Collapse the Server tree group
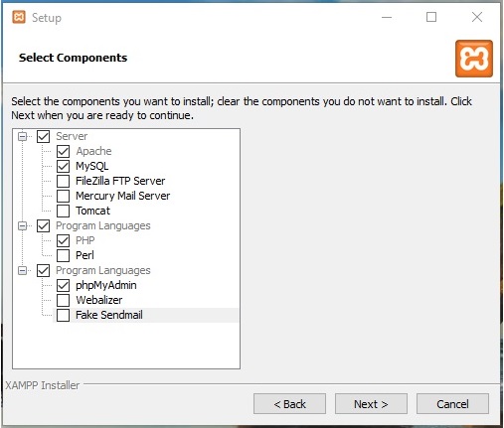The width and height of the screenshot is (504, 428). tap(22, 136)
